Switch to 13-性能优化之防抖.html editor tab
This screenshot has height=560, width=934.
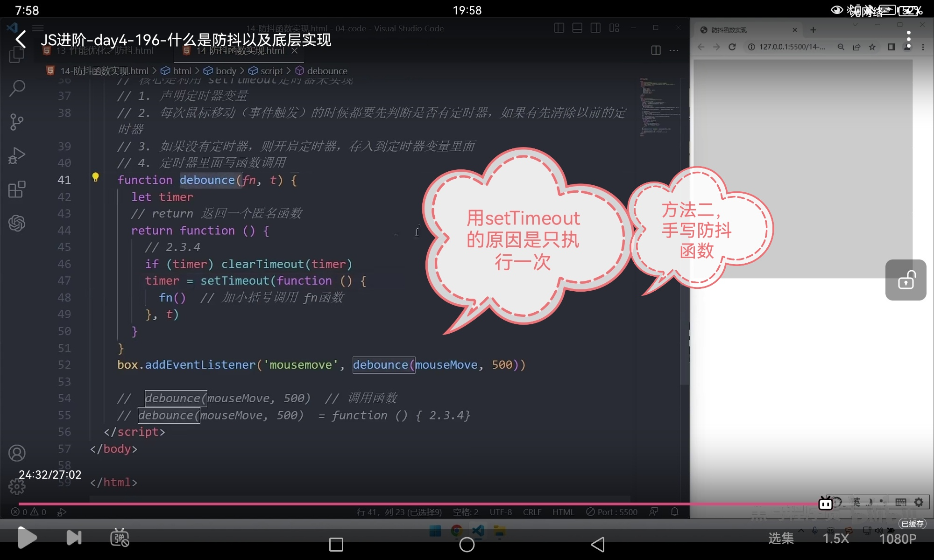click(x=104, y=51)
